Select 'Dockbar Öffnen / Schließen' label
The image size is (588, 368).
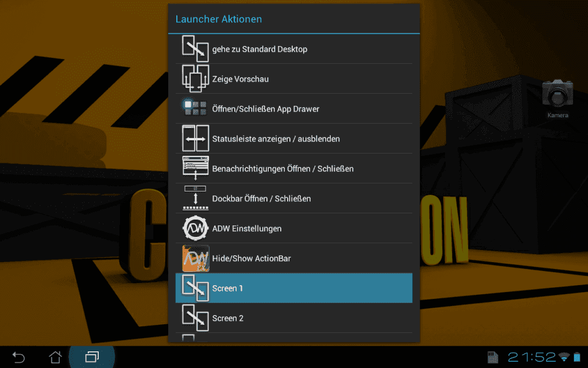click(x=261, y=198)
